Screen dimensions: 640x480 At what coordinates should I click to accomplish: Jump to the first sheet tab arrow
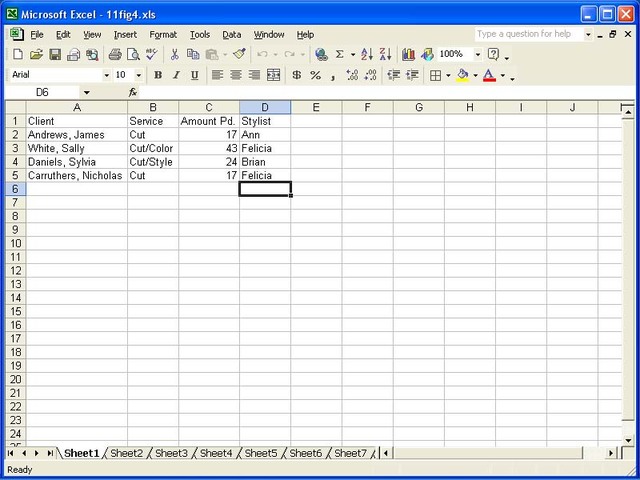11,453
